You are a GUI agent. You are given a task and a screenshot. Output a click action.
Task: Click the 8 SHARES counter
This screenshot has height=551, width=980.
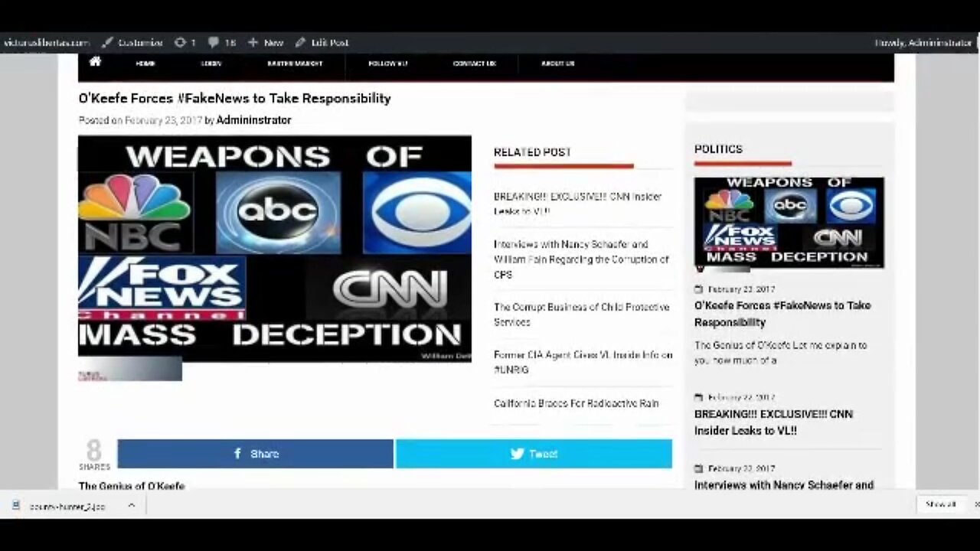click(x=94, y=455)
